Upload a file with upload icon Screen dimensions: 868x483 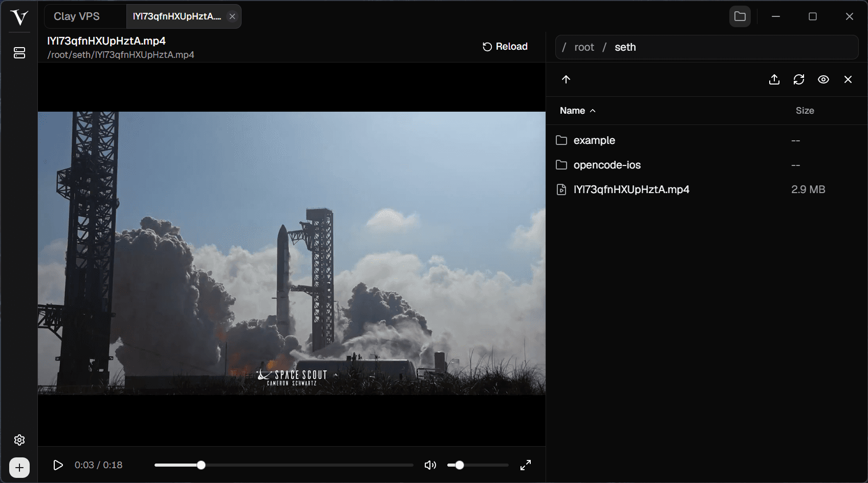coord(774,79)
